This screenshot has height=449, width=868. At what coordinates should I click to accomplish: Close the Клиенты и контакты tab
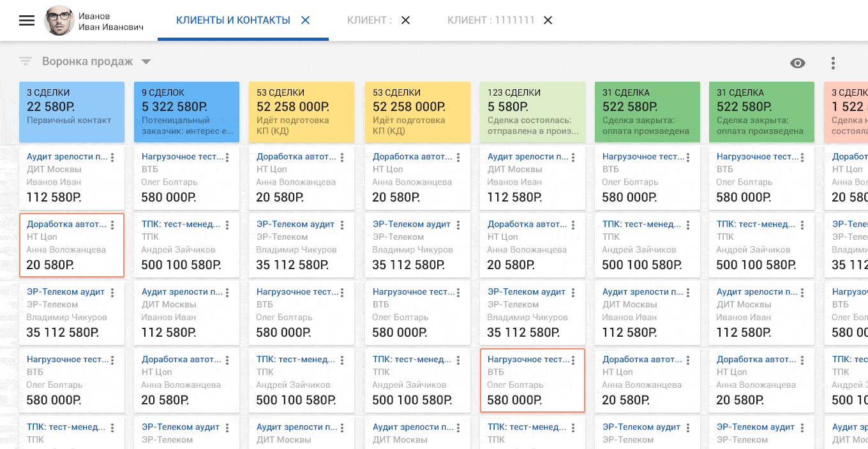coord(305,20)
